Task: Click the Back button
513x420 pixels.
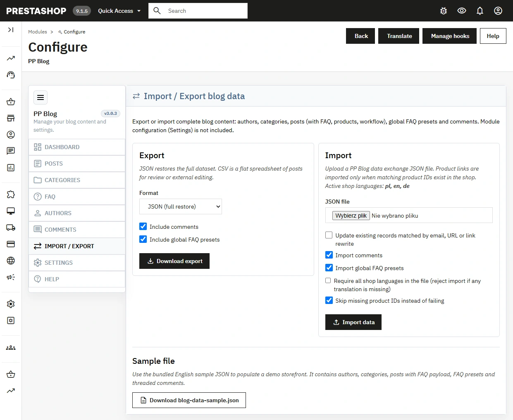Action: (360, 36)
